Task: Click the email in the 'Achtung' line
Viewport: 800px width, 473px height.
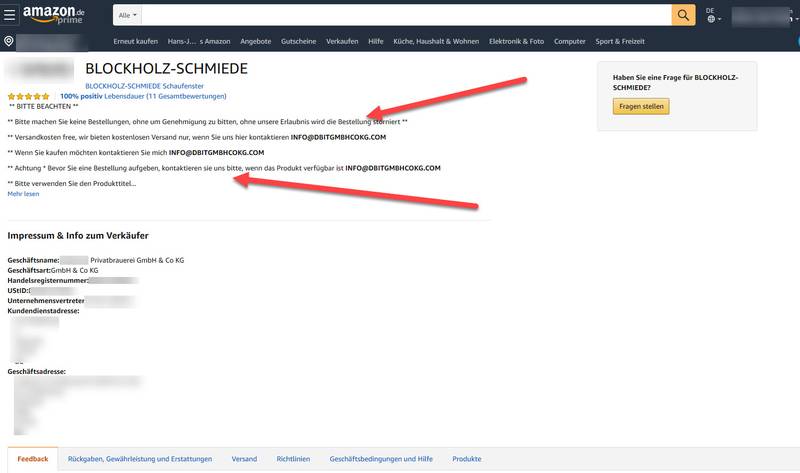Action: point(393,168)
